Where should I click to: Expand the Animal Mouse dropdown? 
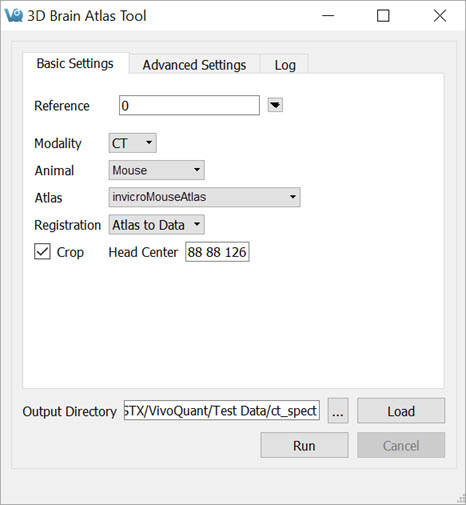pyautogui.click(x=157, y=170)
